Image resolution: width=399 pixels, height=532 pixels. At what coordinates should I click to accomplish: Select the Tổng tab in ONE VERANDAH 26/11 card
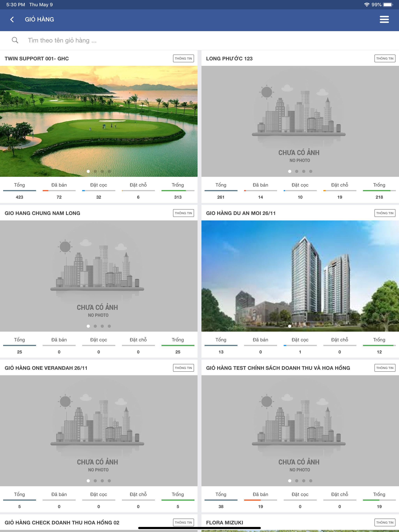[19, 494]
